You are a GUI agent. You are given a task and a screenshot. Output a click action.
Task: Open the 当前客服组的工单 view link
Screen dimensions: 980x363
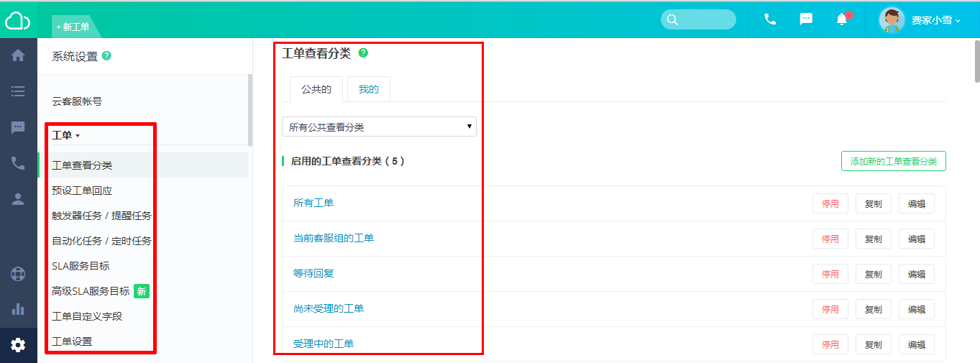pos(334,238)
